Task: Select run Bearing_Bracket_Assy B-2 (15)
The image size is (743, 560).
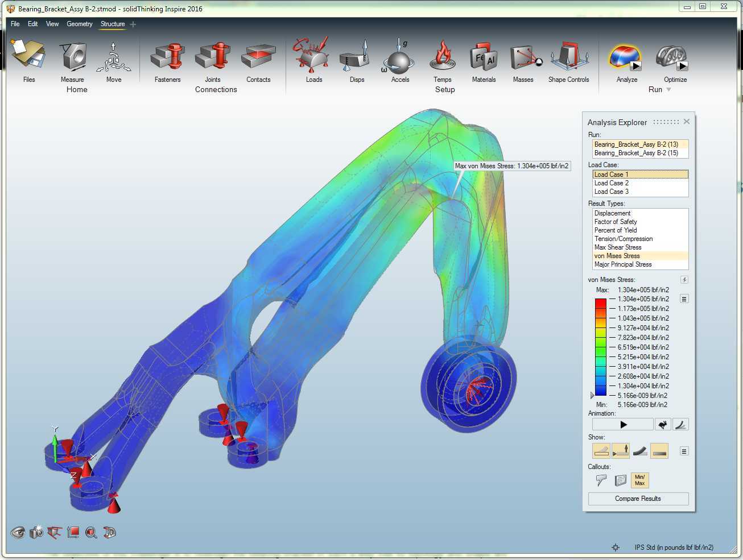Action: click(640, 153)
